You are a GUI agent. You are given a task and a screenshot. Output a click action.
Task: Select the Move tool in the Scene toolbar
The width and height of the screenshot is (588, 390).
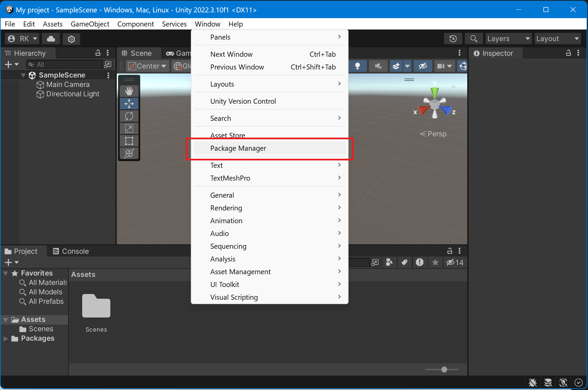tap(129, 103)
